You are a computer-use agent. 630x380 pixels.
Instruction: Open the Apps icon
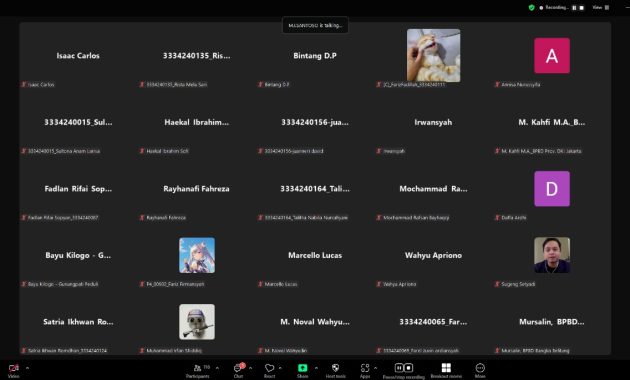(x=365, y=368)
